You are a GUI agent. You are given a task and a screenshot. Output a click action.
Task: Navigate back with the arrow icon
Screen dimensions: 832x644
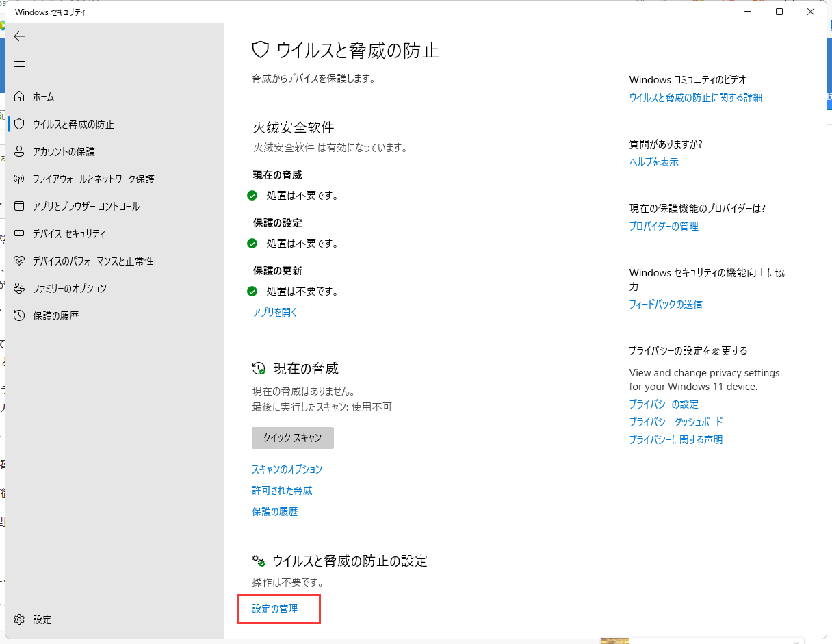pyautogui.click(x=19, y=36)
